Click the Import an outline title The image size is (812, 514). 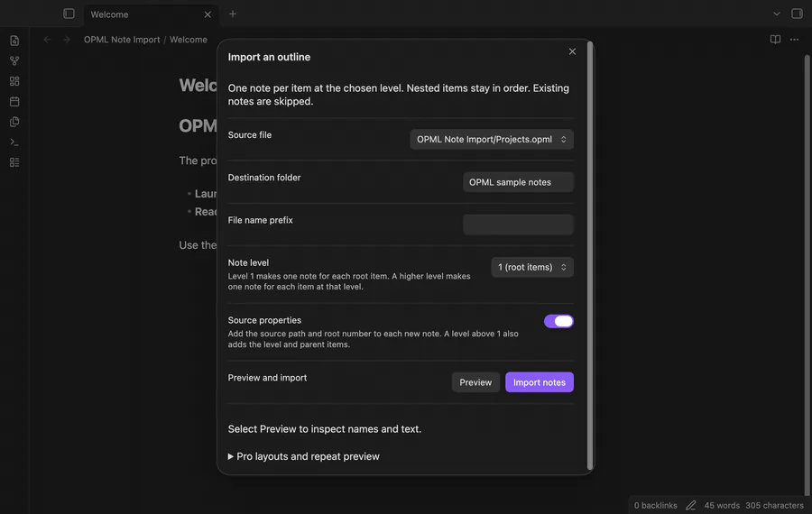[x=269, y=57]
